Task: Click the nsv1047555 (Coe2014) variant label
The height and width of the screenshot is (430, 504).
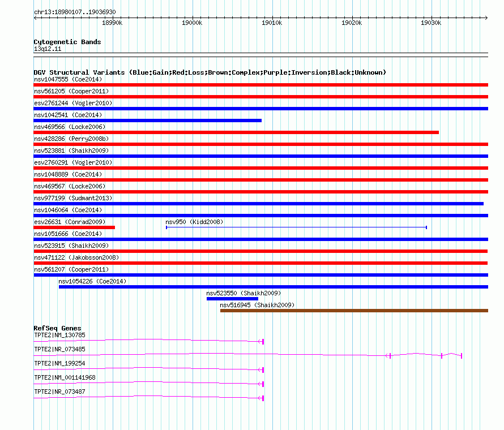Action: point(68,79)
